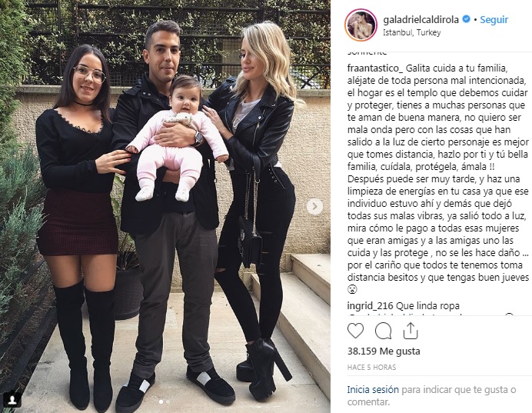Like the post with heart icon

pyautogui.click(x=355, y=331)
